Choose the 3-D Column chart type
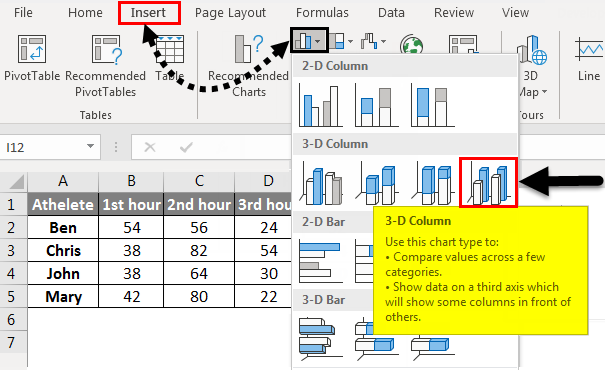Image resolution: width=605 pixels, height=370 pixels. click(x=488, y=182)
